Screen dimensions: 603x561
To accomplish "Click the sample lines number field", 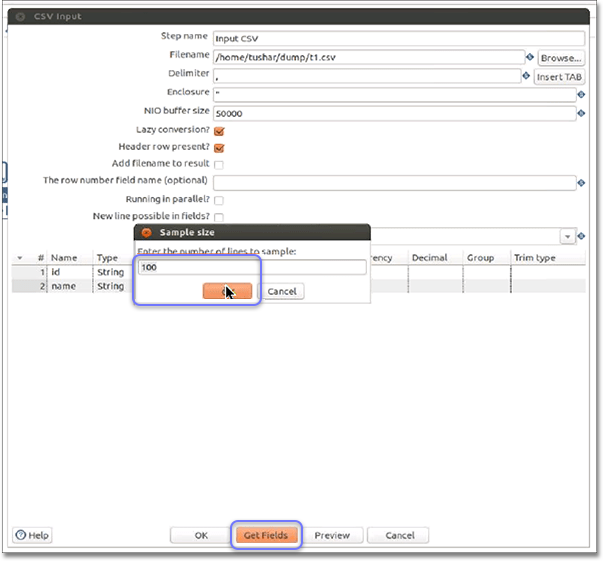I will click(252, 267).
